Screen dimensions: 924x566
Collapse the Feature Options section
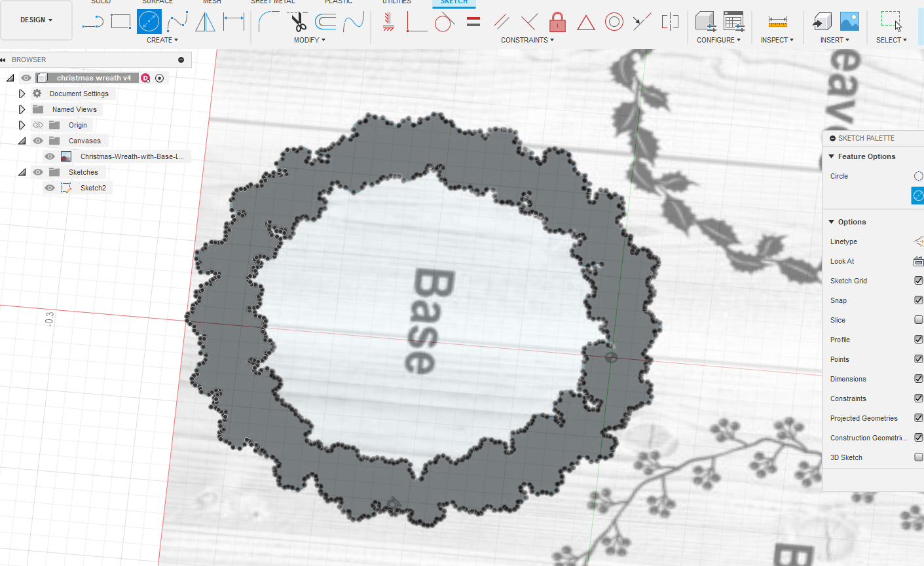pyautogui.click(x=832, y=156)
